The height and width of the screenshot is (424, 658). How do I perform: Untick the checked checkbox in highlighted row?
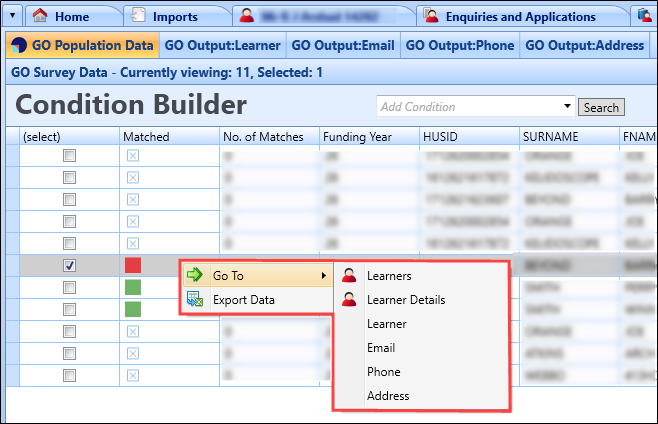pyautogui.click(x=69, y=265)
